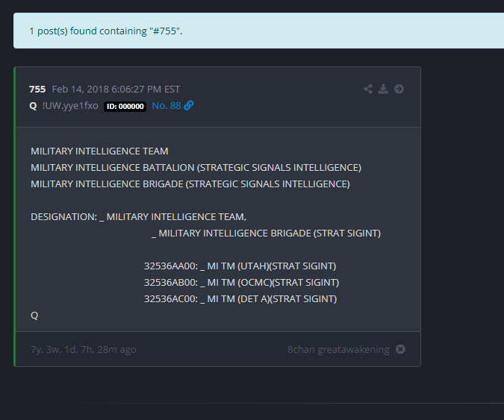The image size is (504, 420).
Task: Click the tripcode !UW.yye1fxo
Action: (x=70, y=106)
